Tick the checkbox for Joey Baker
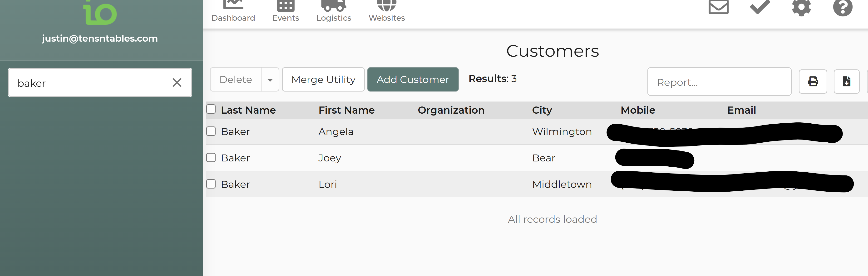Viewport: 868px width, 276px height. point(211,157)
